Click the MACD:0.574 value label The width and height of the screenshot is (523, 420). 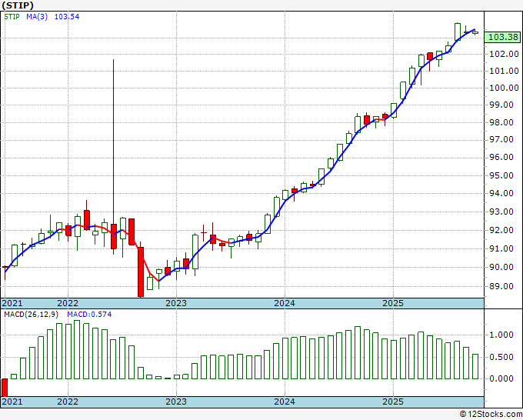point(89,315)
